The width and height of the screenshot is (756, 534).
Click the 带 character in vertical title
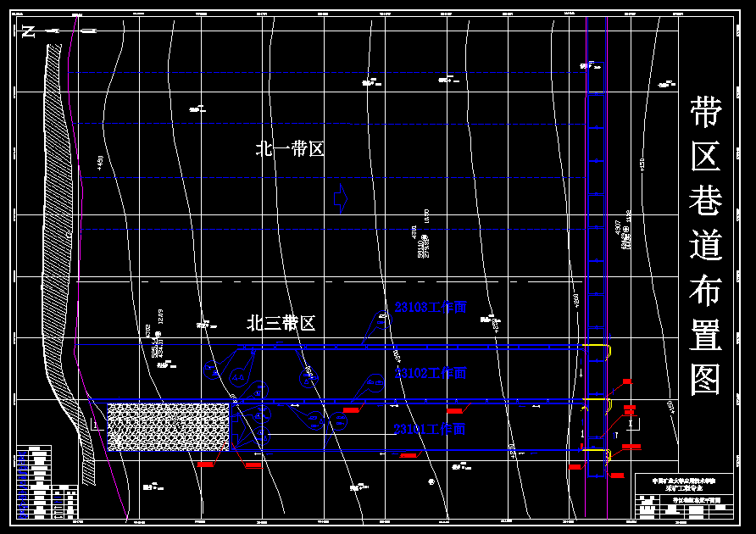coord(706,111)
